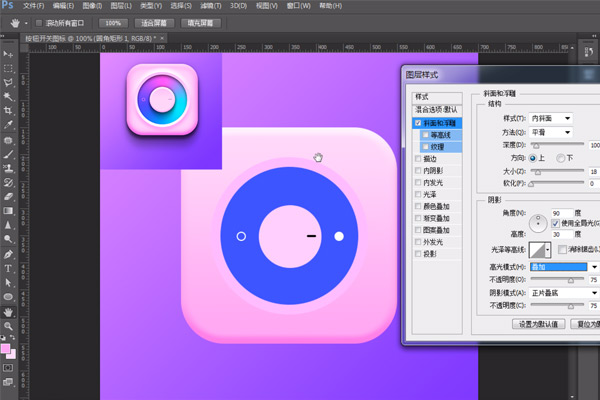Toggle the 等高线 (Contour) checkbox
This screenshot has height=400, width=600.
click(x=426, y=134)
